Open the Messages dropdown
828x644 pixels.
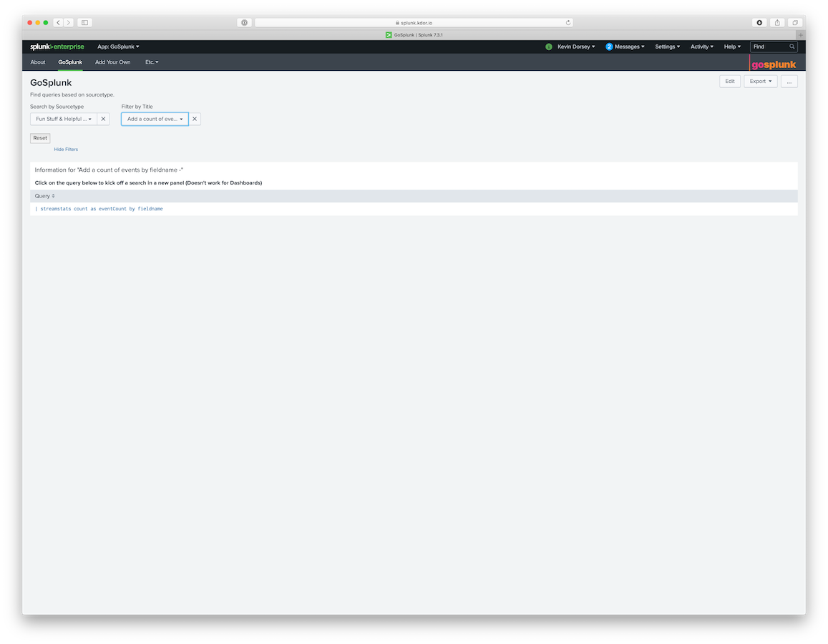tap(630, 47)
